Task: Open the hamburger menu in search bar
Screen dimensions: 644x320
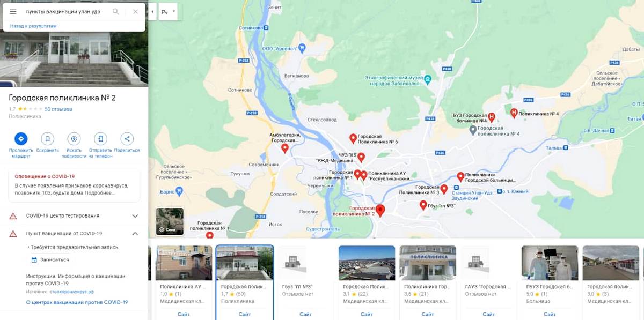Action: coord(13,11)
